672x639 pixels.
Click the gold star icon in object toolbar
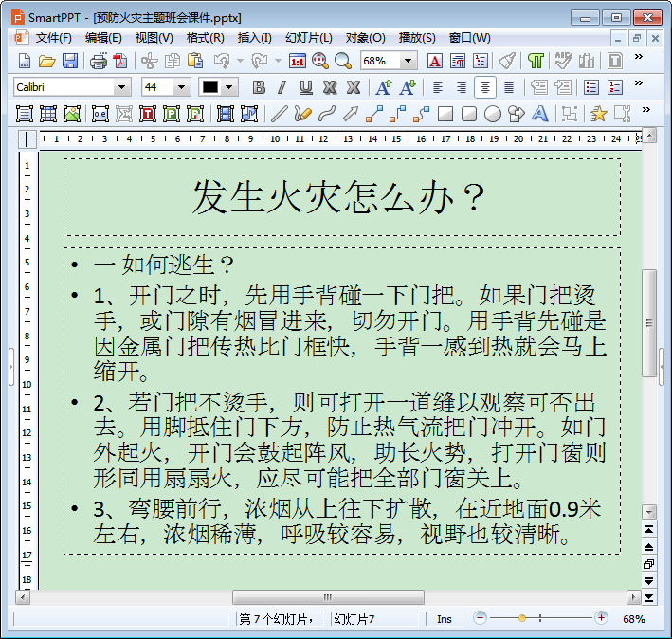598,114
